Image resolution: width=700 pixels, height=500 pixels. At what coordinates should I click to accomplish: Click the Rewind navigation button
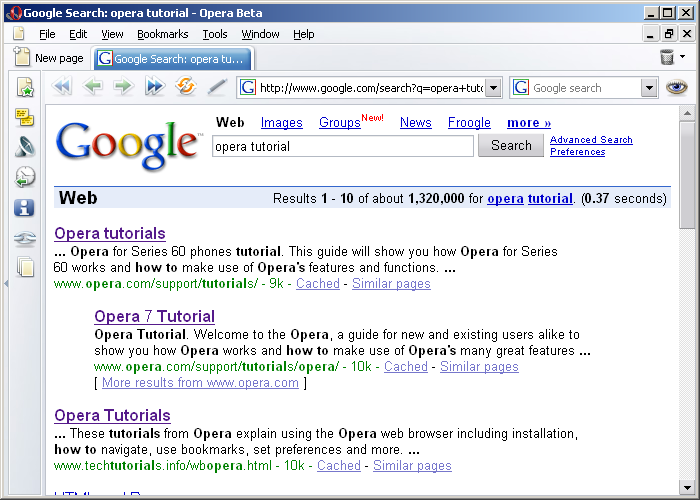[62, 87]
